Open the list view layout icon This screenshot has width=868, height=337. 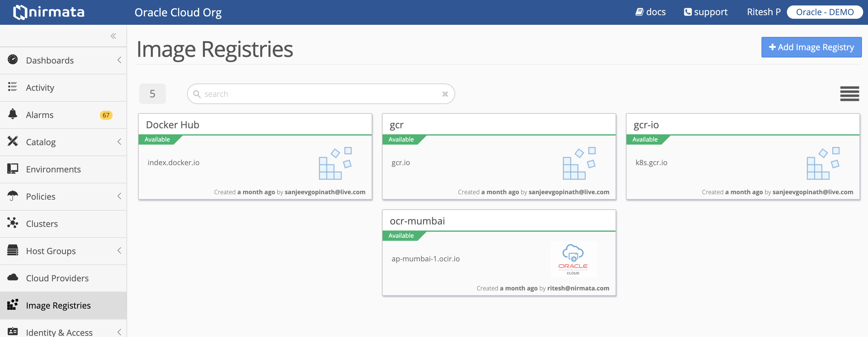(850, 93)
